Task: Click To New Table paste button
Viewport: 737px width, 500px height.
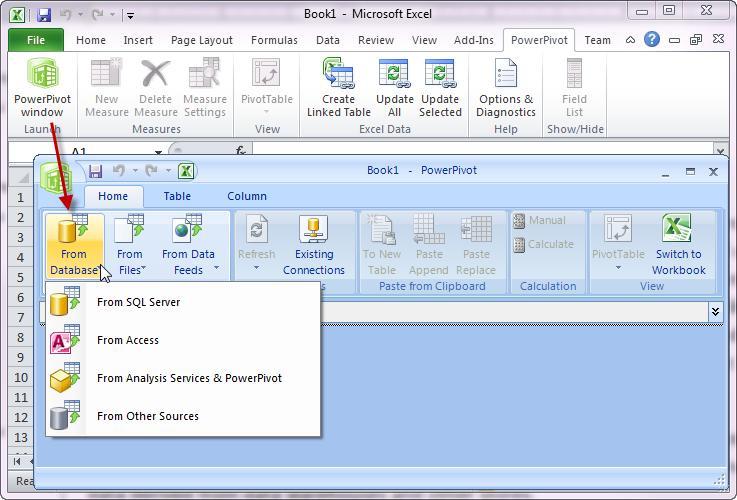Action: coord(382,245)
